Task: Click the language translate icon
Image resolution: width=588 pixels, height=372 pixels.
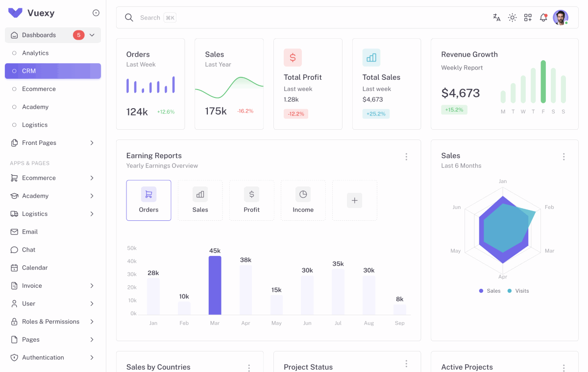Action: click(496, 18)
